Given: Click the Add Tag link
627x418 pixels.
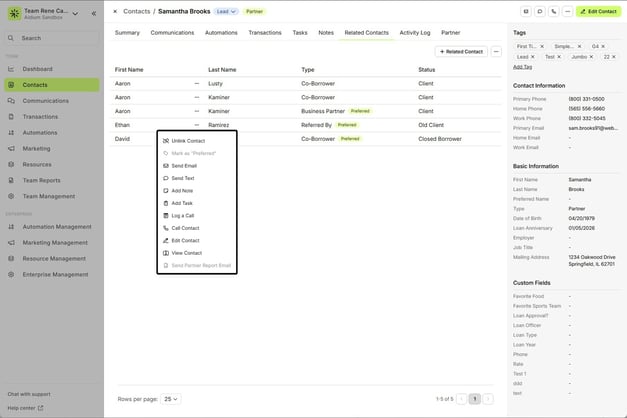Looking at the screenshot, I should [522, 67].
